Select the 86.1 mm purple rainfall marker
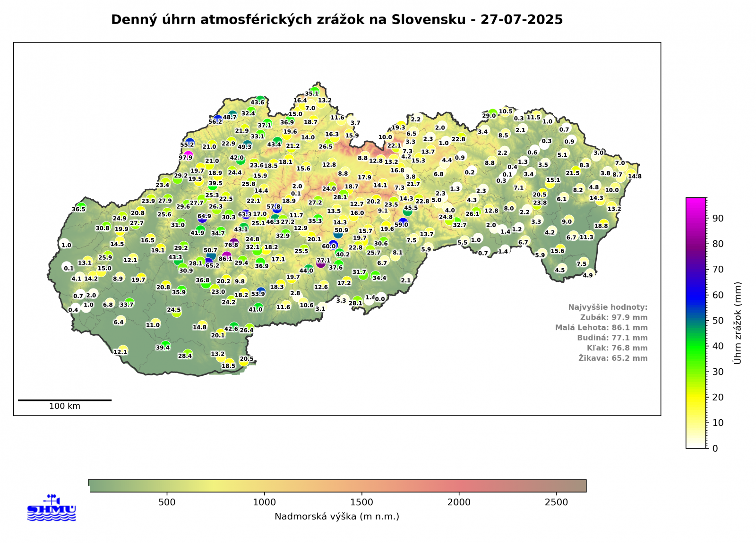756x543 pixels. (x=227, y=256)
